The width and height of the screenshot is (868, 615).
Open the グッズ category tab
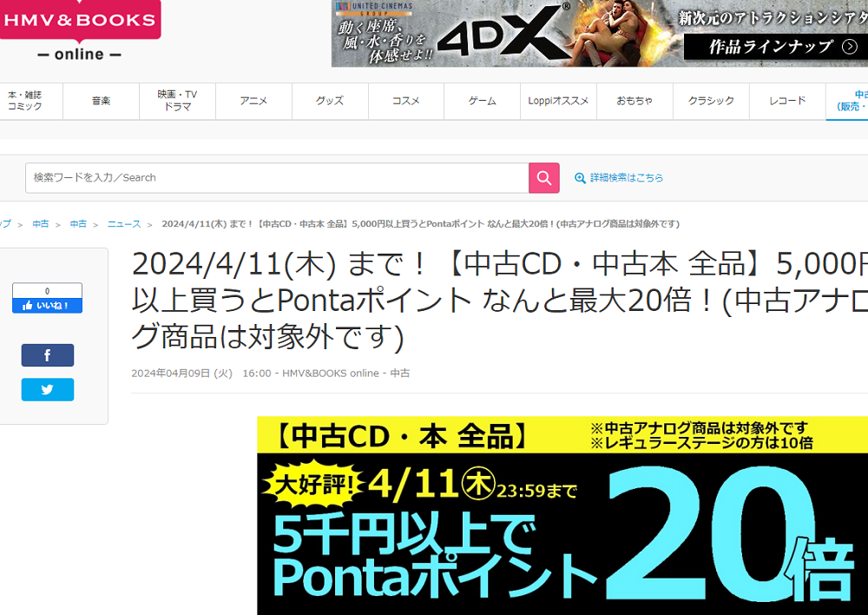(330, 101)
